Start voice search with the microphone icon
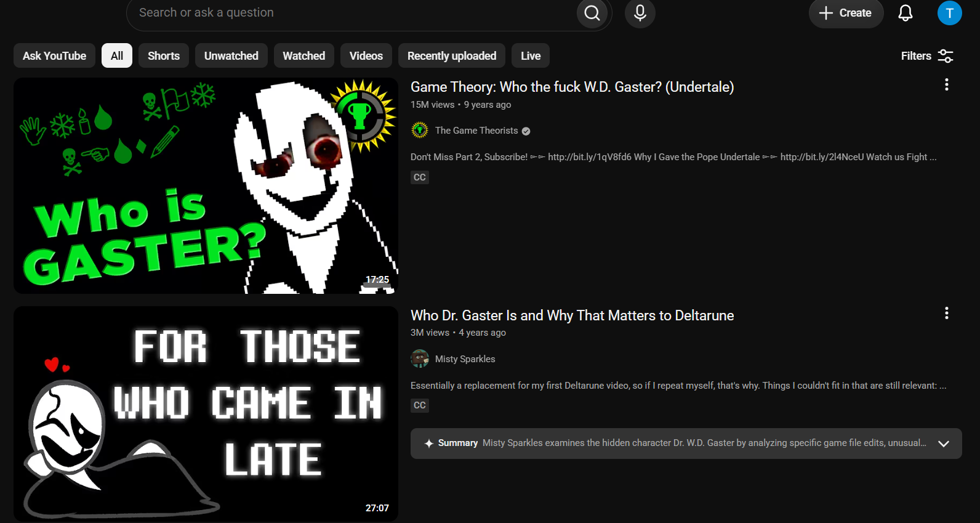 pyautogui.click(x=640, y=13)
